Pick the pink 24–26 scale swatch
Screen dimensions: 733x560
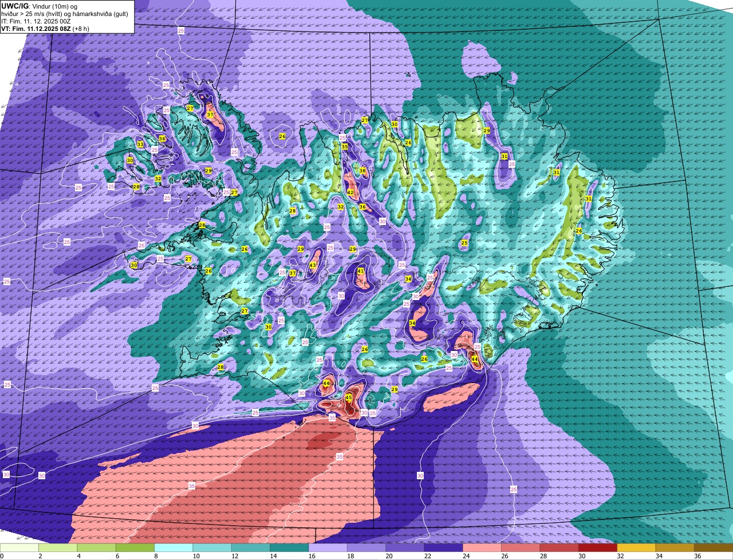482,547
